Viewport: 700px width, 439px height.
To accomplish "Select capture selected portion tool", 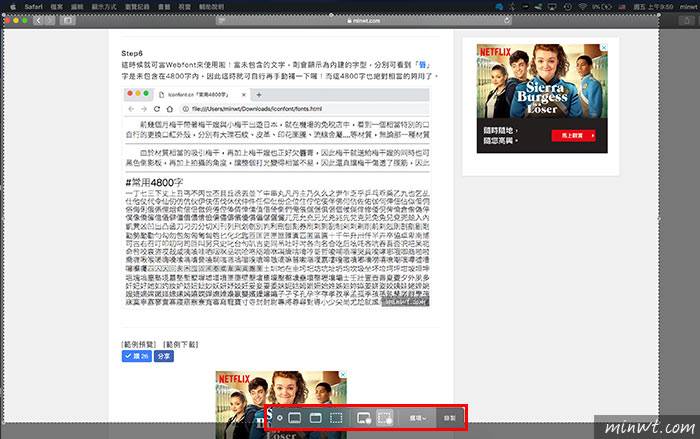I will pyautogui.click(x=338, y=417).
